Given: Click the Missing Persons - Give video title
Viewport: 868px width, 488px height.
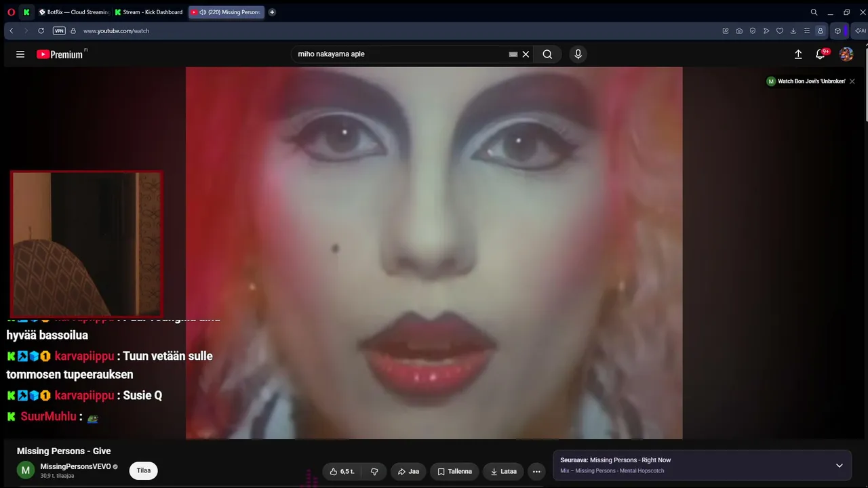Looking at the screenshot, I should pyautogui.click(x=64, y=451).
